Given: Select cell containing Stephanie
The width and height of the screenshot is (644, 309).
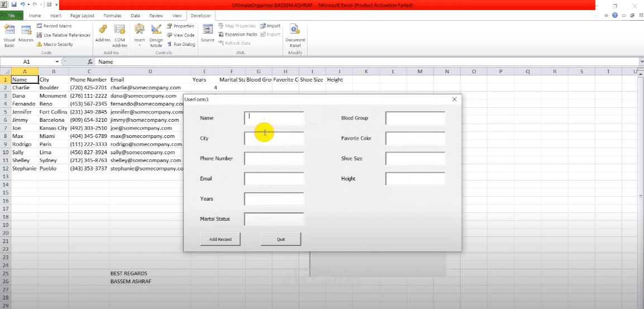Looking at the screenshot, I should (25, 169).
